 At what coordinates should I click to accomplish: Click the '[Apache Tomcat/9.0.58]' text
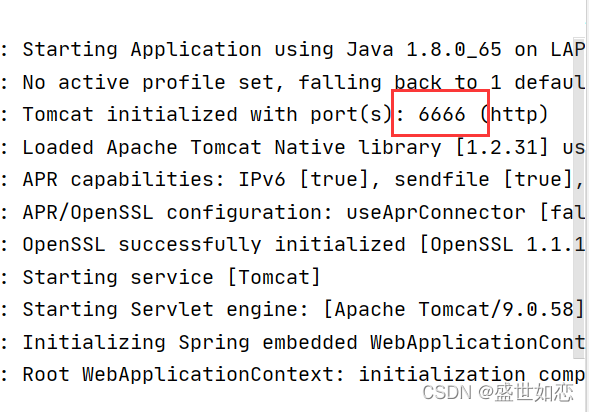click(x=454, y=310)
